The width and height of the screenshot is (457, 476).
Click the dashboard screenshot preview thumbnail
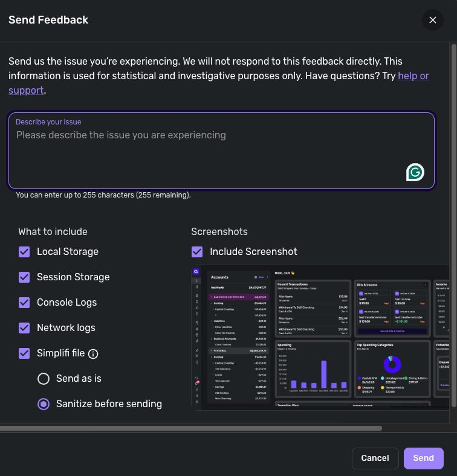tap(320, 335)
